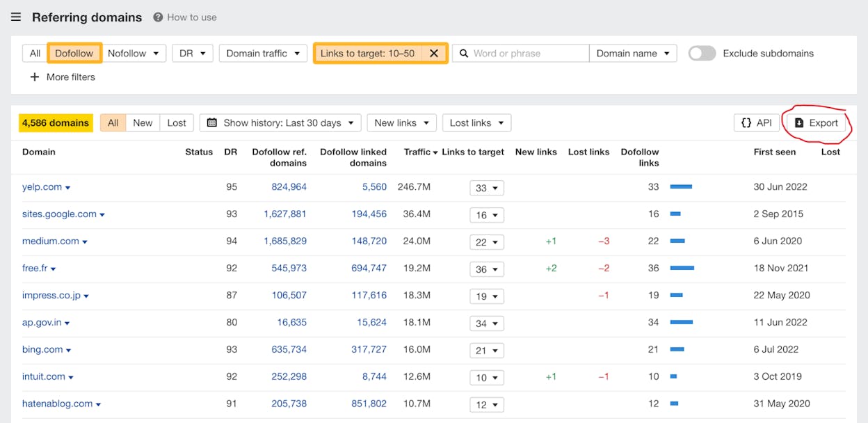Click impress.co.jp lost links −1
This screenshot has width=868, height=423.
pos(604,296)
